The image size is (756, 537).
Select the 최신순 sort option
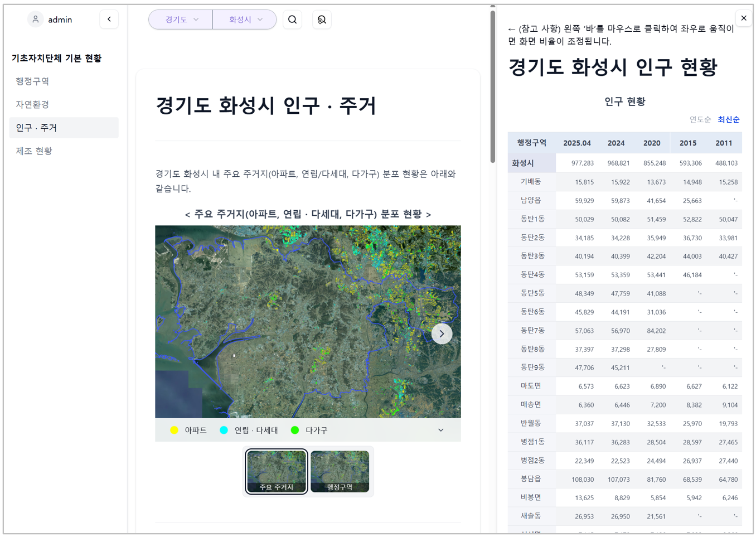[728, 119]
